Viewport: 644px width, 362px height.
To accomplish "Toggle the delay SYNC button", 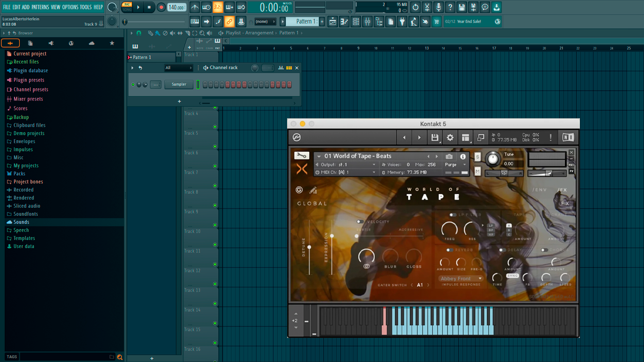I will (x=512, y=276).
